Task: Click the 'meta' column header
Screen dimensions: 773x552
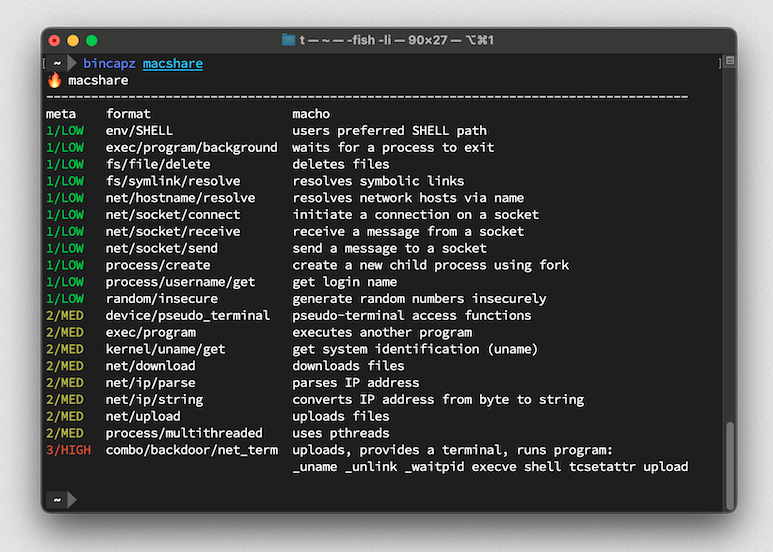Action: [x=61, y=114]
